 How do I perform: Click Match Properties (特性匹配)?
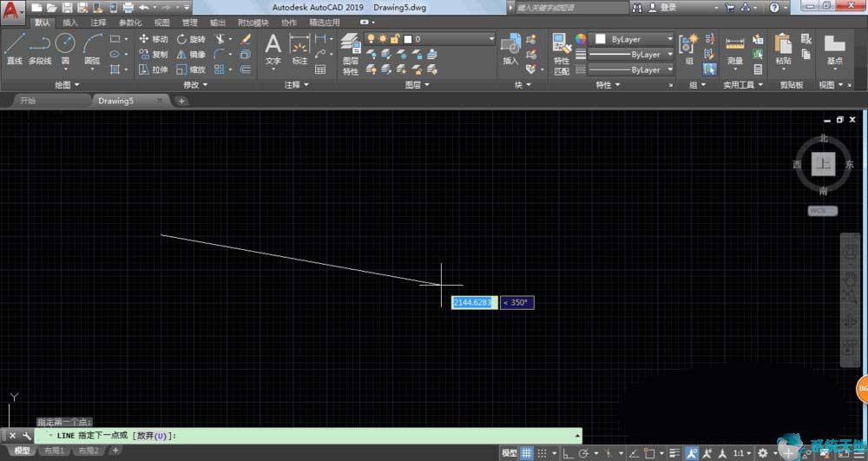tap(562, 54)
